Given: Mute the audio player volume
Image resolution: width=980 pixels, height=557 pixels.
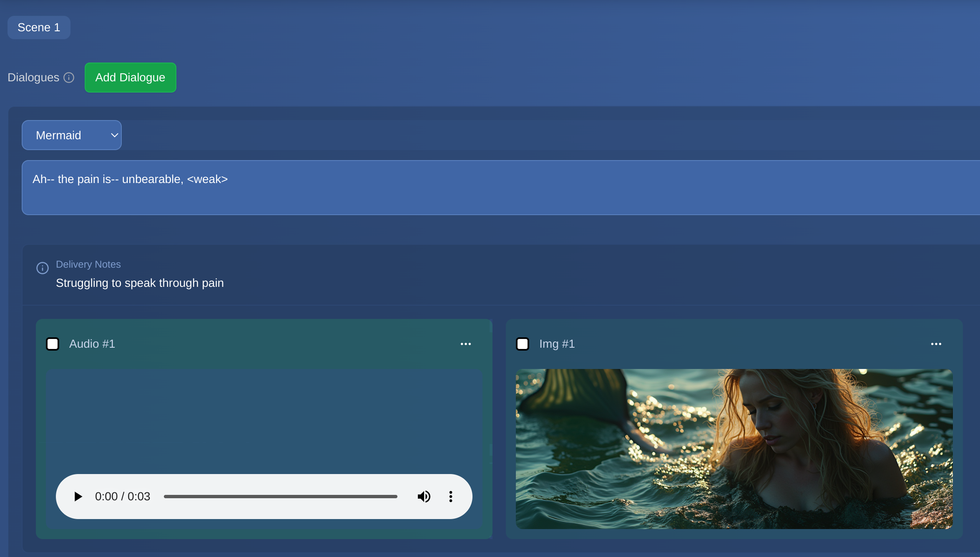Looking at the screenshot, I should coord(424,497).
